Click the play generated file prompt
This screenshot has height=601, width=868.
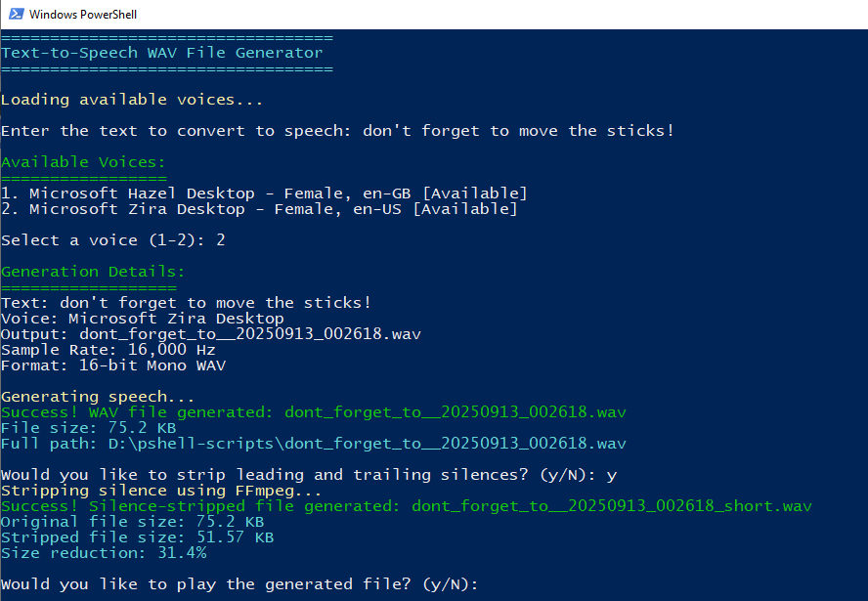point(239,584)
